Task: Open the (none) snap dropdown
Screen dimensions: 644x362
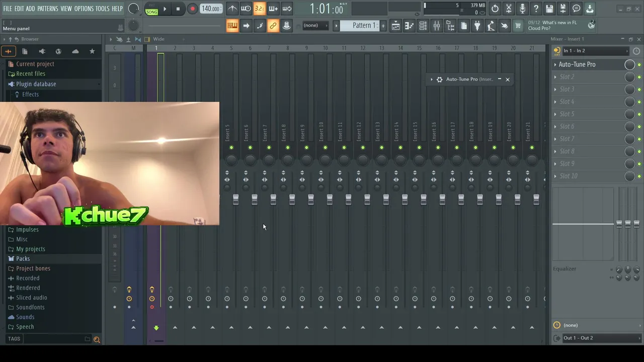Action: [314, 26]
